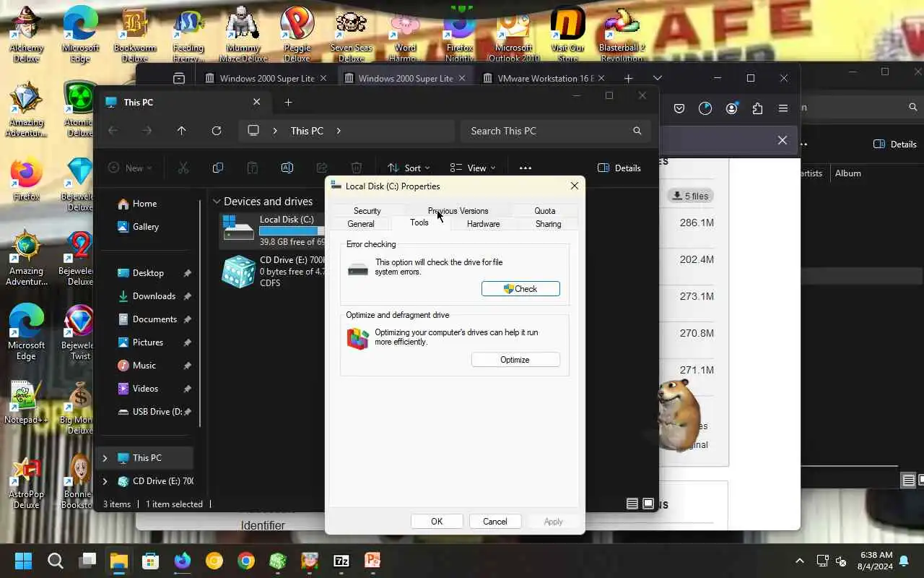Click the Search This PC field
Image resolution: width=924 pixels, height=578 pixels.
click(x=555, y=131)
